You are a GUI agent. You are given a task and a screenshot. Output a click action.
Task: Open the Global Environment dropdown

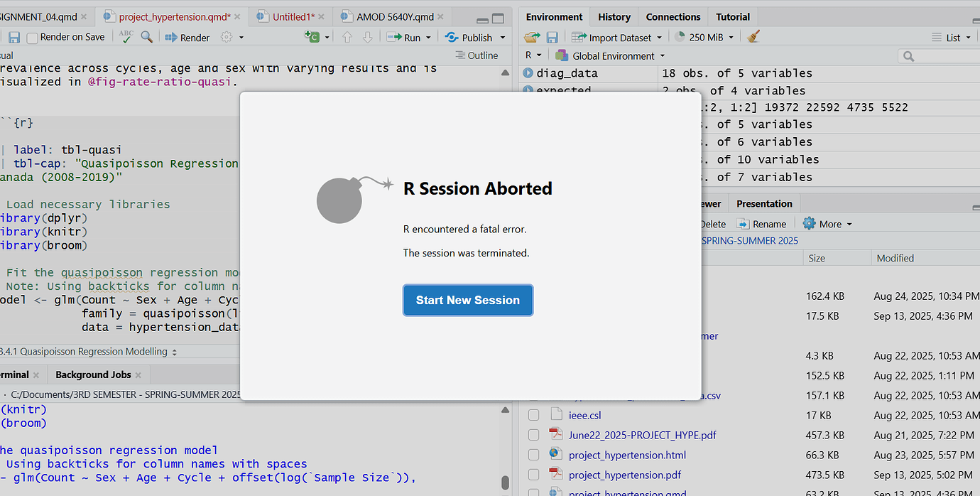(618, 55)
